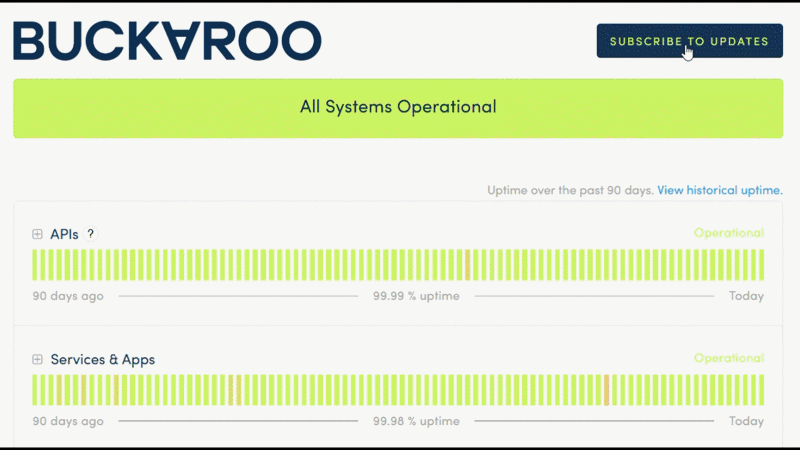Click the Services & Apps title
Screen dimensions: 800x450
coord(102,359)
